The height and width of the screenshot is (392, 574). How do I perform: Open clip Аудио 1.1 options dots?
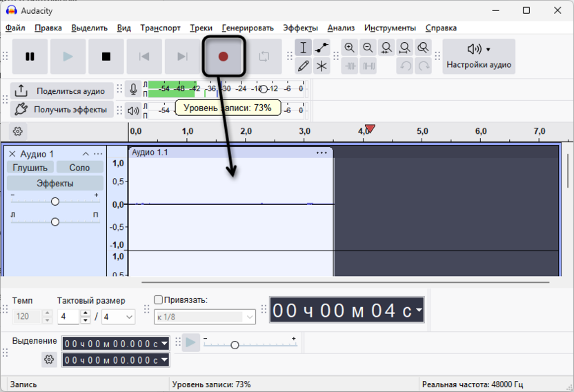(321, 153)
